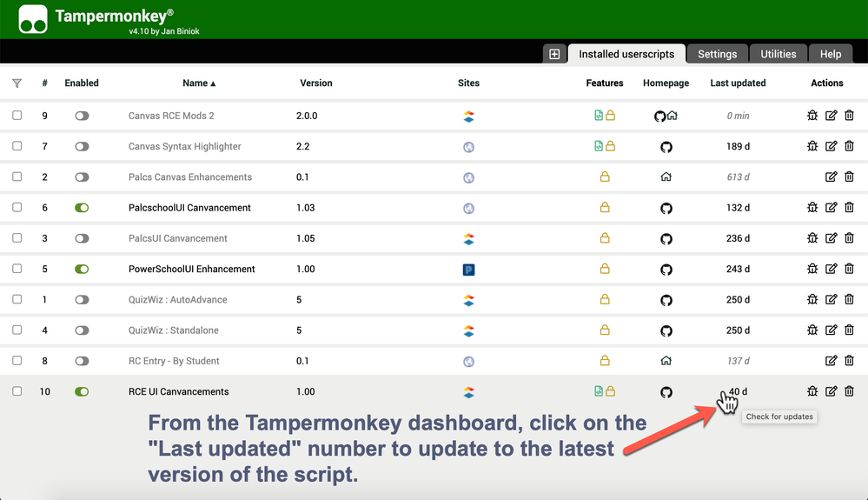
Task: Sort by the Version column header
Action: [x=315, y=83]
